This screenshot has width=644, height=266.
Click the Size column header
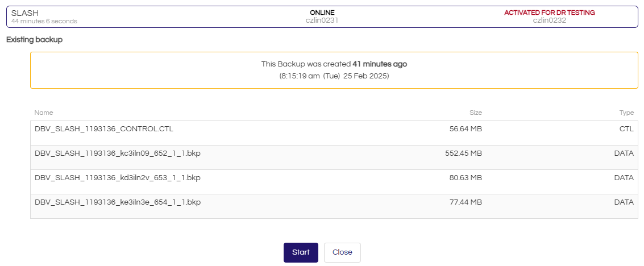[475, 113]
